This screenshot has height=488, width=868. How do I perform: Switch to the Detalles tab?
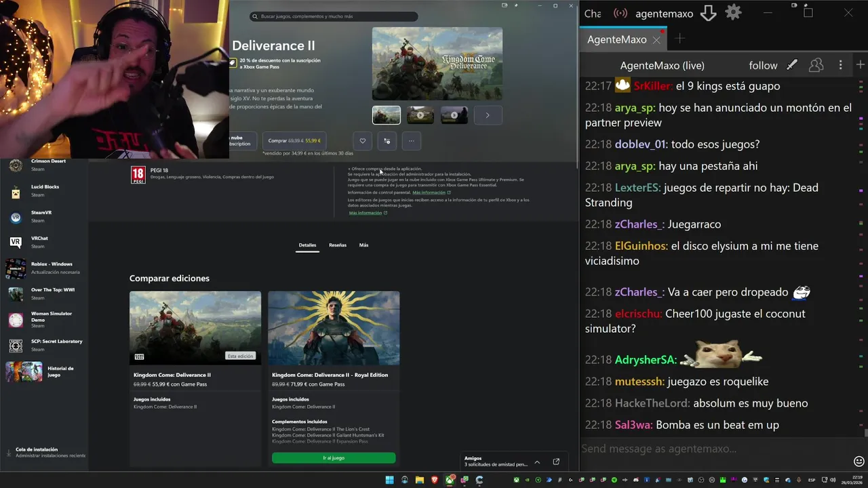click(x=307, y=245)
